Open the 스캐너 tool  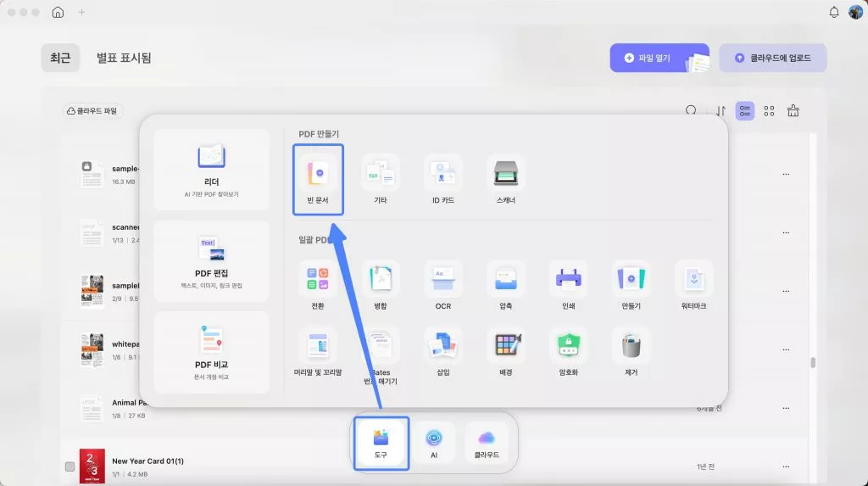[x=505, y=180]
